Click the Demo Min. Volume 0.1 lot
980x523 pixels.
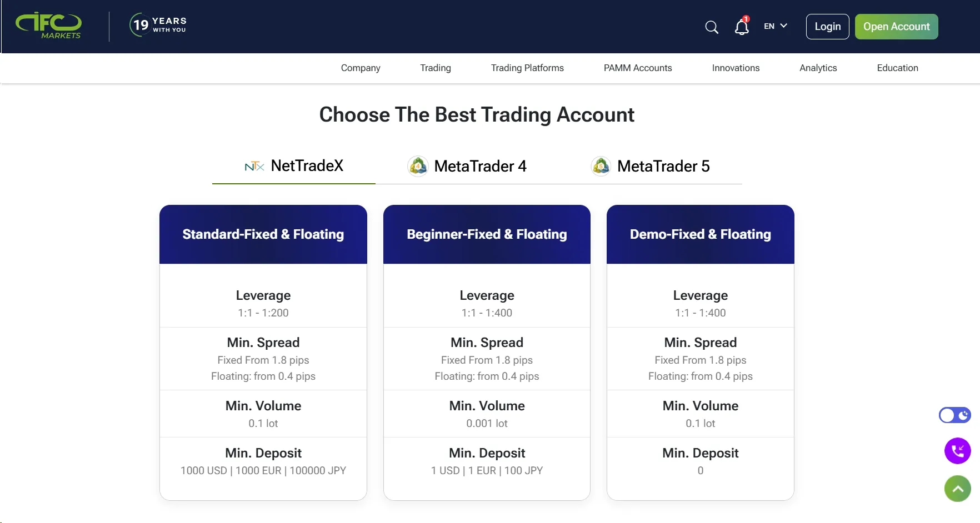701,423
